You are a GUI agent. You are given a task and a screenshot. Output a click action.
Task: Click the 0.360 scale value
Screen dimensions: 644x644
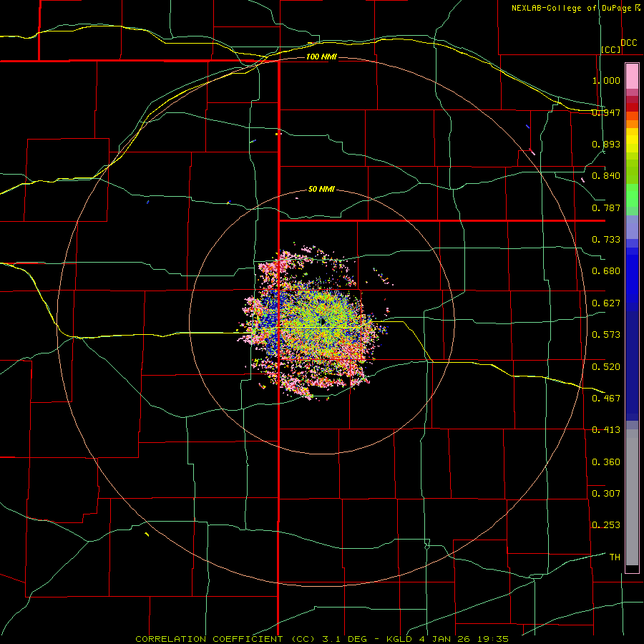click(x=606, y=462)
